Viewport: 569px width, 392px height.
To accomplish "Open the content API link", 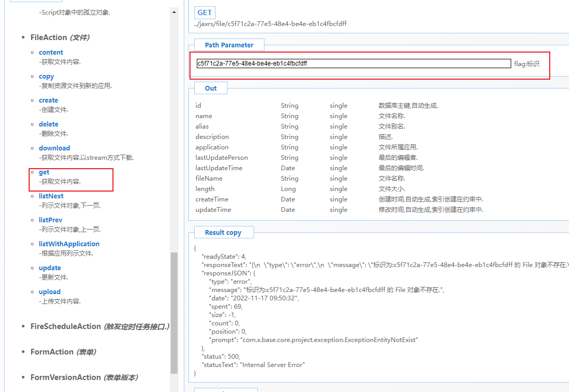I will pyautogui.click(x=51, y=52).
